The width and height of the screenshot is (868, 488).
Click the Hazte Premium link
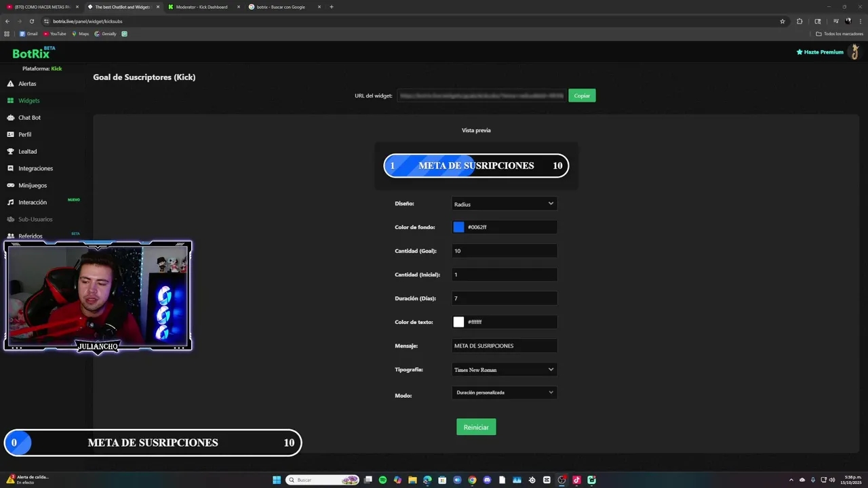[x=820, y=52]
